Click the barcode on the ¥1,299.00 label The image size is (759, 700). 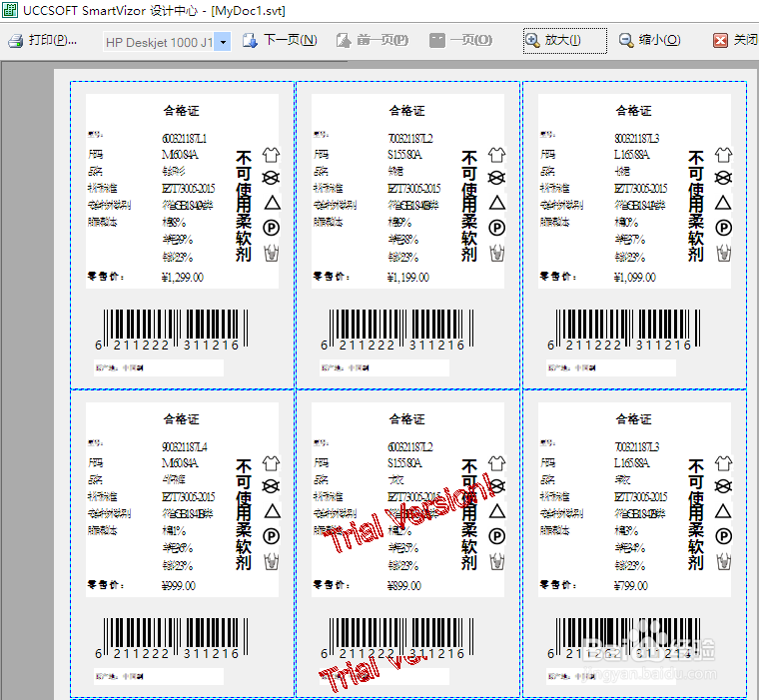172,331
